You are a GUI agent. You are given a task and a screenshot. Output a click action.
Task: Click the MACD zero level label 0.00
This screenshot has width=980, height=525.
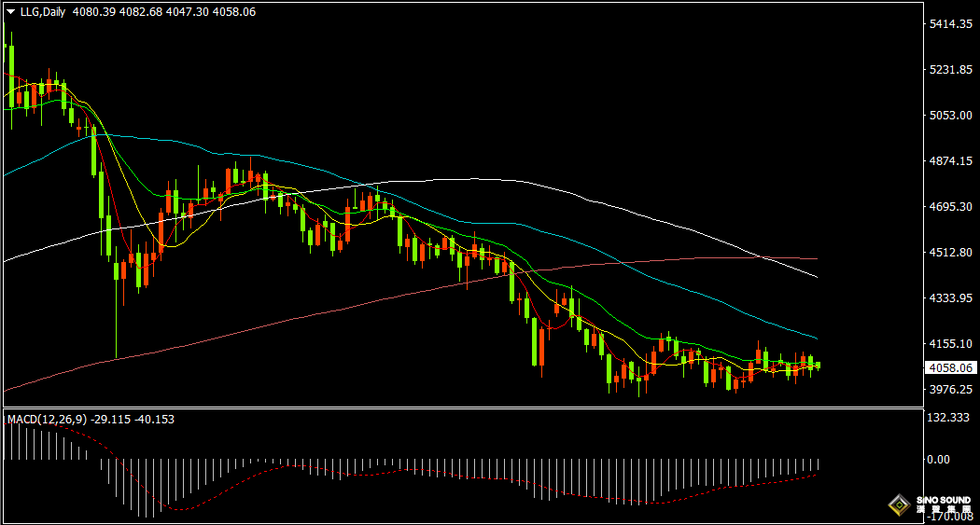[938, 460]
